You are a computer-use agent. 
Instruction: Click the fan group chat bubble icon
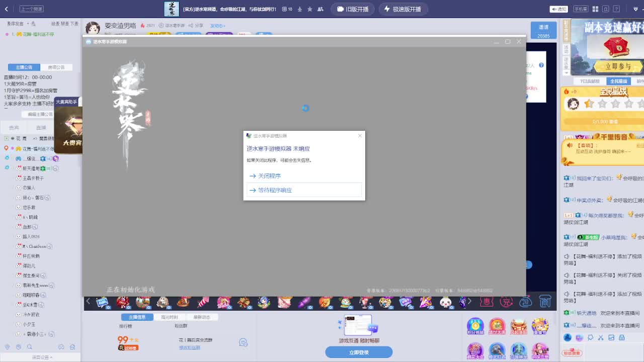tap(243, 342)
